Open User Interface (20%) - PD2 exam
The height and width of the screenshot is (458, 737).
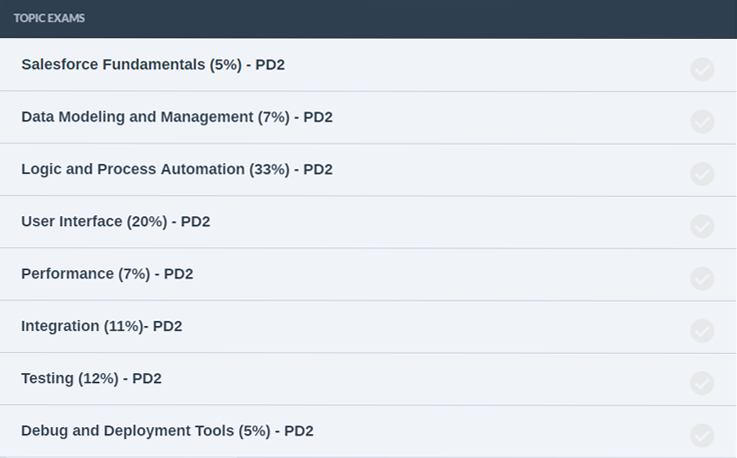[116, 221]
